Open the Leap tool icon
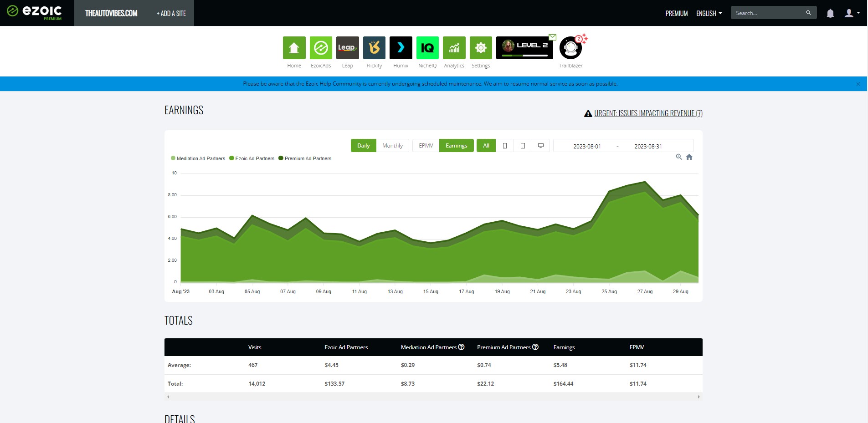The image size is (868, 423). click(x=348, y=48)
